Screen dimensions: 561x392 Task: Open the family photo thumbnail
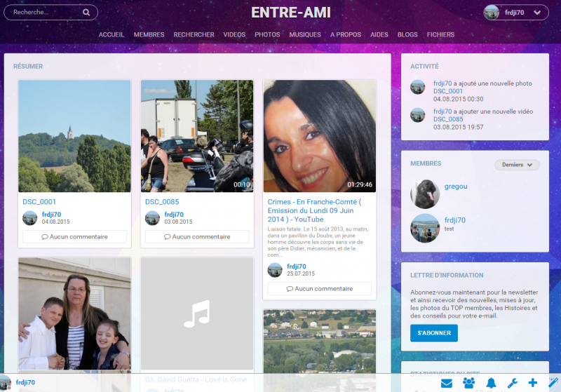click(74, 313)
